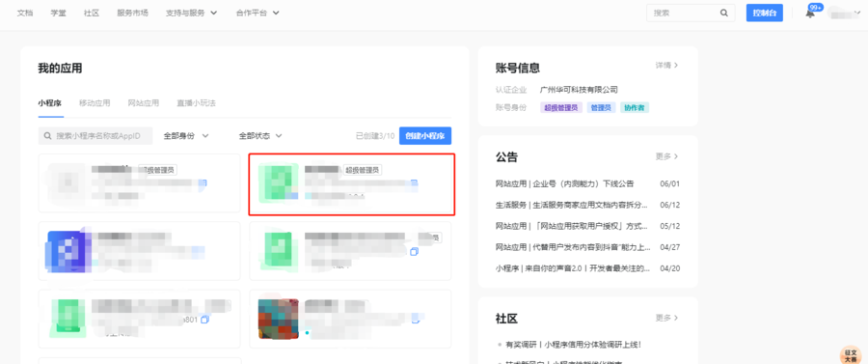Open the 服务市场 top menu item
This screenshot has height=364, width=868.
[x=132, y=13]
